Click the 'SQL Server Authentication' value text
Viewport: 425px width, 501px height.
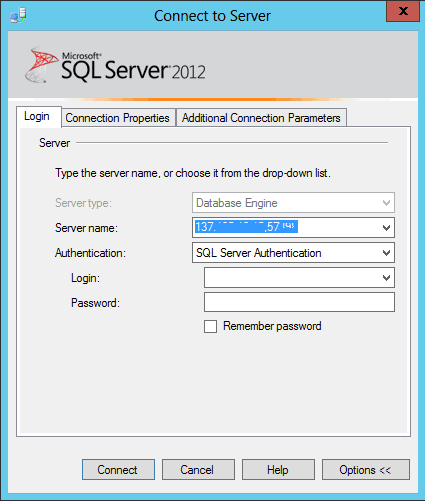tap(259, 253)
